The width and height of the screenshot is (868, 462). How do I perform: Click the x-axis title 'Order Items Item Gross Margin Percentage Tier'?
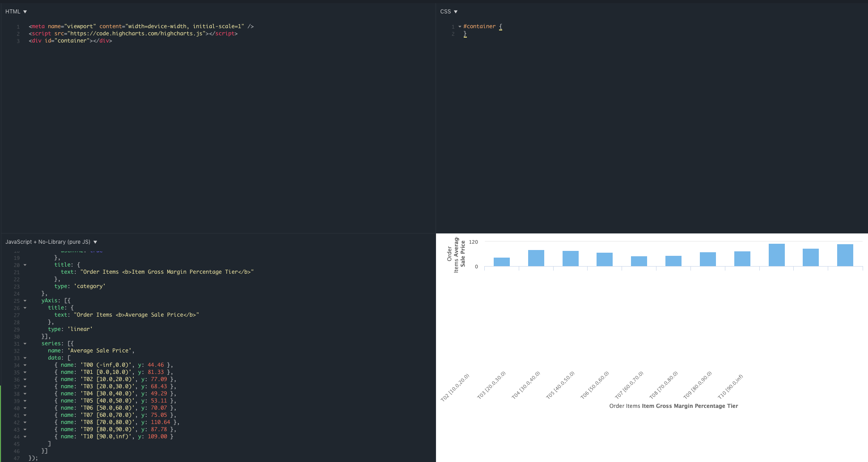673,406
